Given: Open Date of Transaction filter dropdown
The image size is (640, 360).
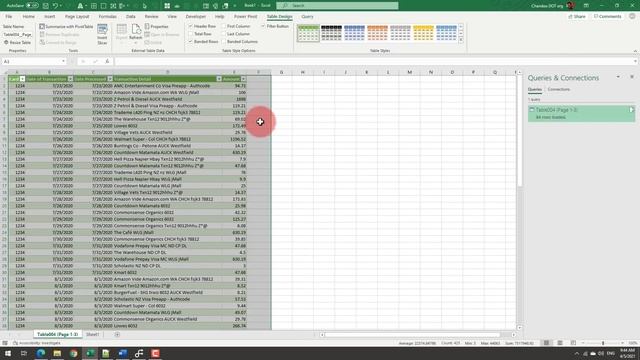Looking at the screenshot, I should [x=70, y=79].
